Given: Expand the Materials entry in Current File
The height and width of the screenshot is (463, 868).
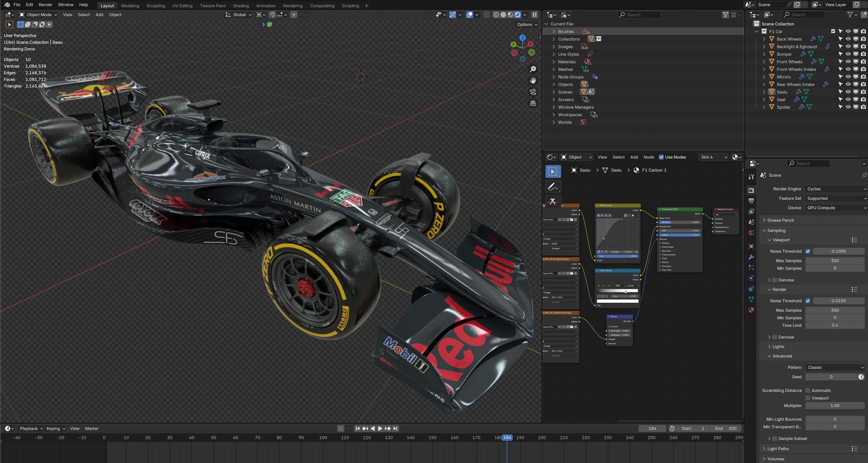Looking at the screenshot, I should click(x=554, y=62).
